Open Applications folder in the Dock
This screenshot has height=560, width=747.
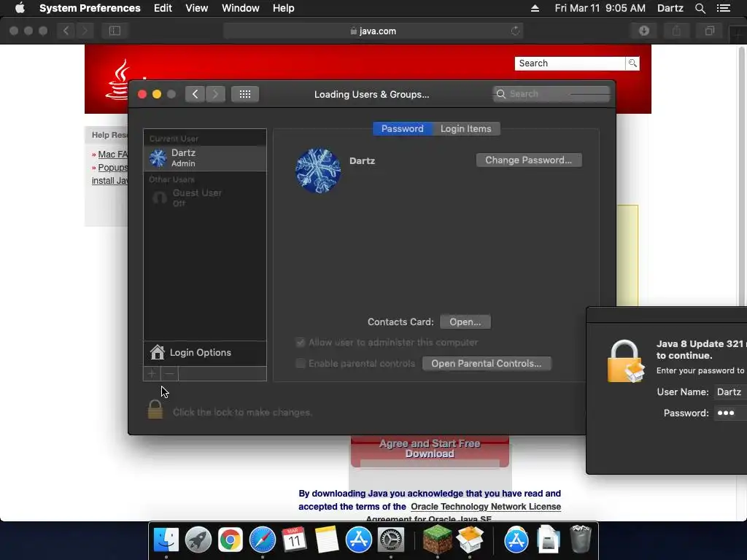[516, 540]
